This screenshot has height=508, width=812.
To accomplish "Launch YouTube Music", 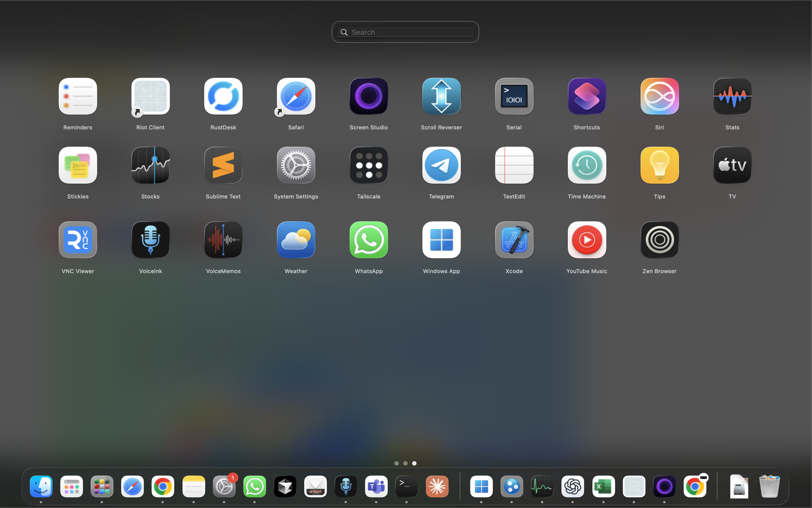I will 587,240.
